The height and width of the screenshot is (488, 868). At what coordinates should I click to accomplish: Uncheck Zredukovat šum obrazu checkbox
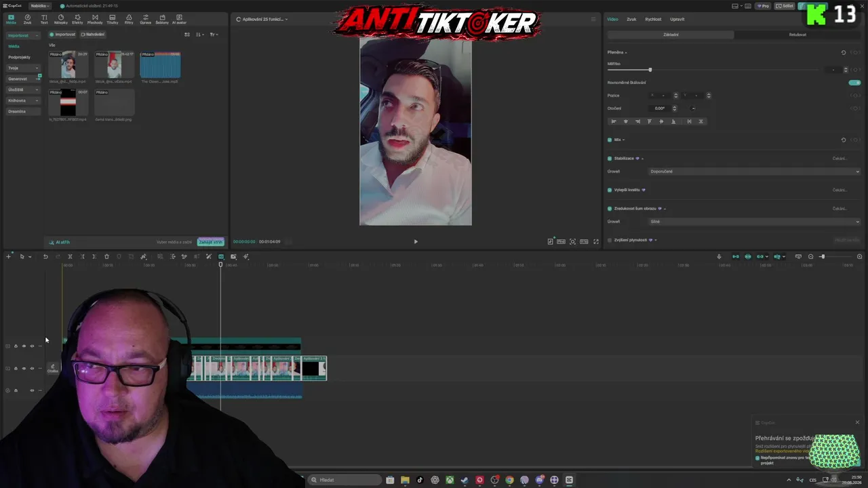click(x=610, y=208)
